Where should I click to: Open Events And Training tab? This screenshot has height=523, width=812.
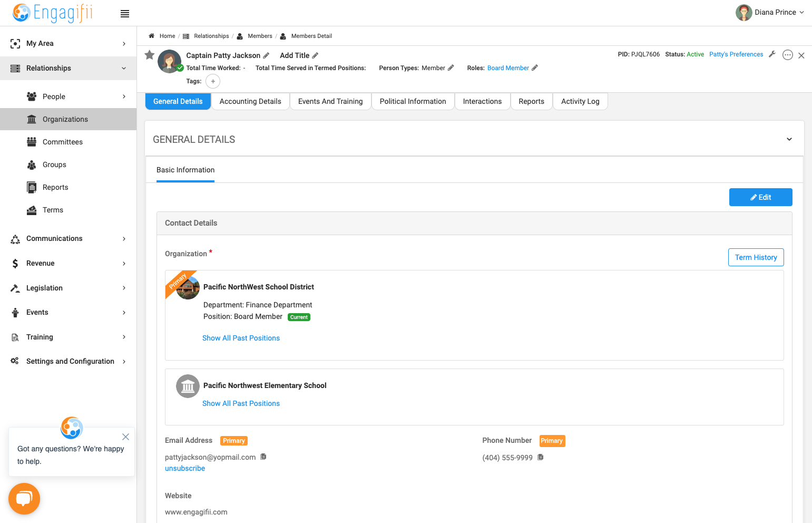tap(330, 101)
